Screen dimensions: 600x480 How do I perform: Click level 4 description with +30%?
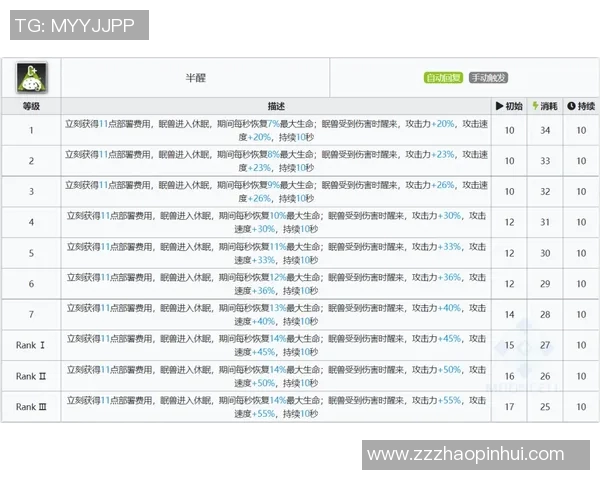[x=276, y=222]
